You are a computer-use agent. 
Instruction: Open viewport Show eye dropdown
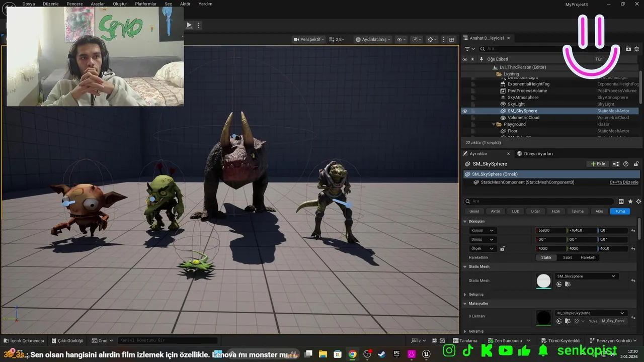point(401,39)
